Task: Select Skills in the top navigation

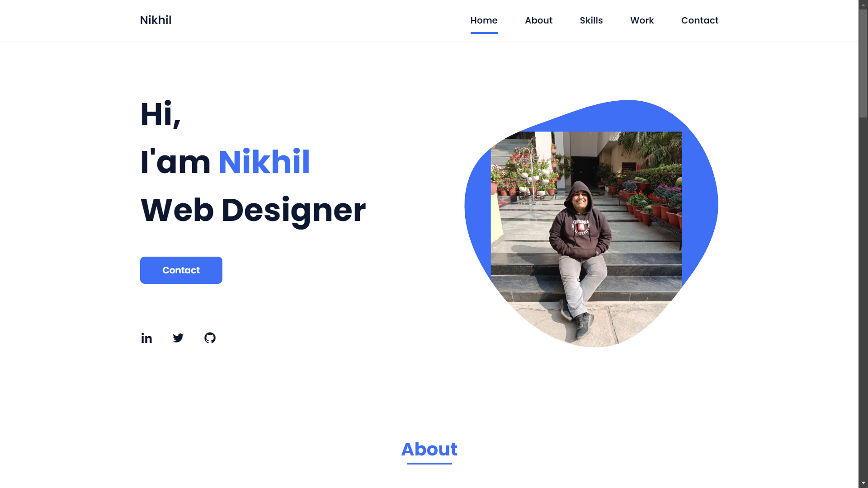Action: coord(591,20)
